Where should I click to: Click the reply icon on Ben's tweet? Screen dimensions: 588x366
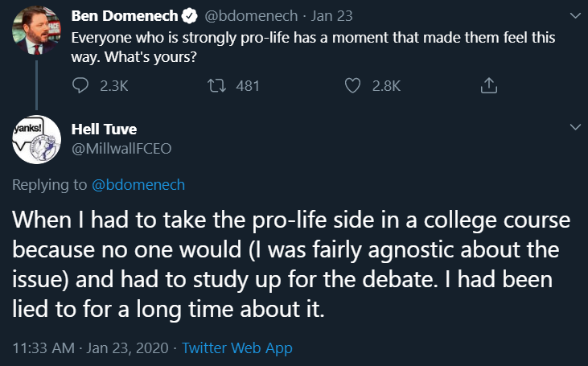(x=82, y=85)
